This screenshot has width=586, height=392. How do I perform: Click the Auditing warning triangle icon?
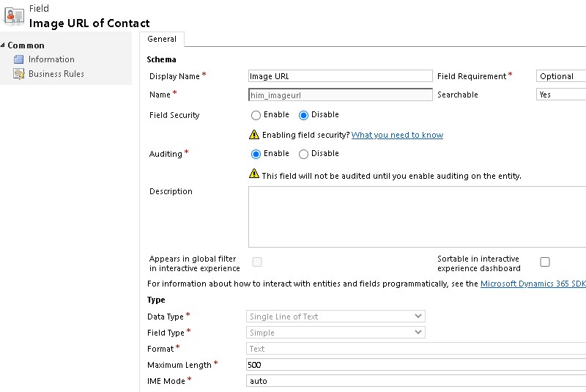point(254,174)
